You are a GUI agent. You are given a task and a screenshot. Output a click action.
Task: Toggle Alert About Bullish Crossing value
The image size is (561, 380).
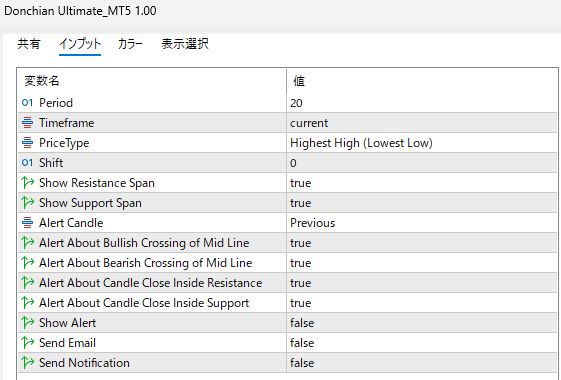coord(421,243)
